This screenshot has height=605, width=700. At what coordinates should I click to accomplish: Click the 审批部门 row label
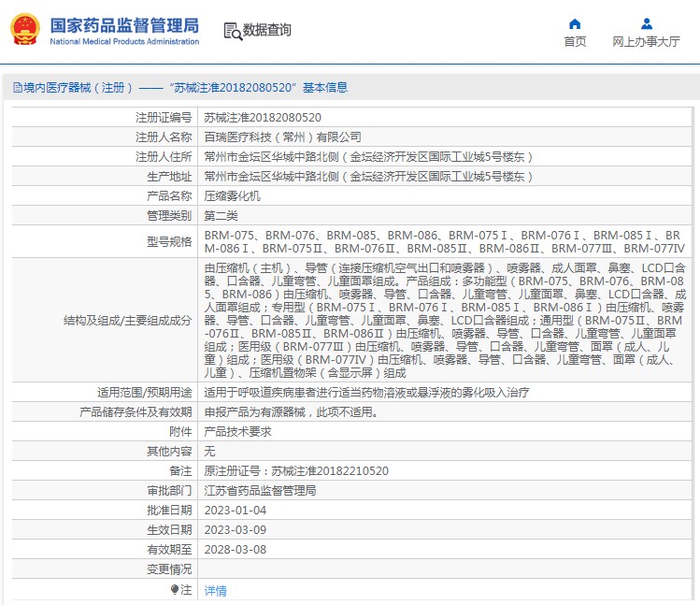coord(169,491)
